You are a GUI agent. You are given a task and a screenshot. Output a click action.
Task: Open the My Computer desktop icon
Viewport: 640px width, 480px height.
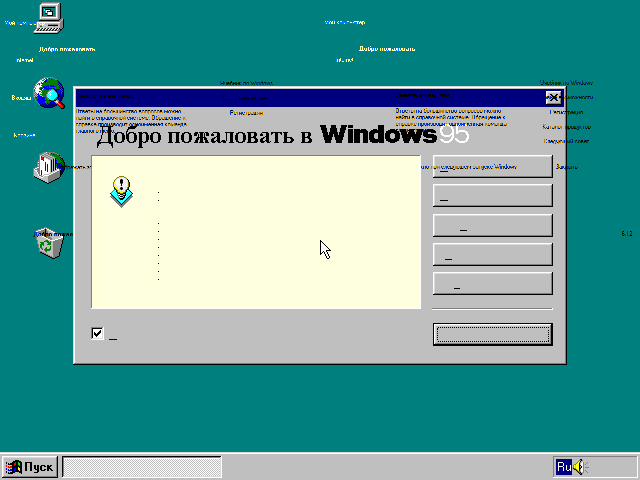click(x=49, y=14)
